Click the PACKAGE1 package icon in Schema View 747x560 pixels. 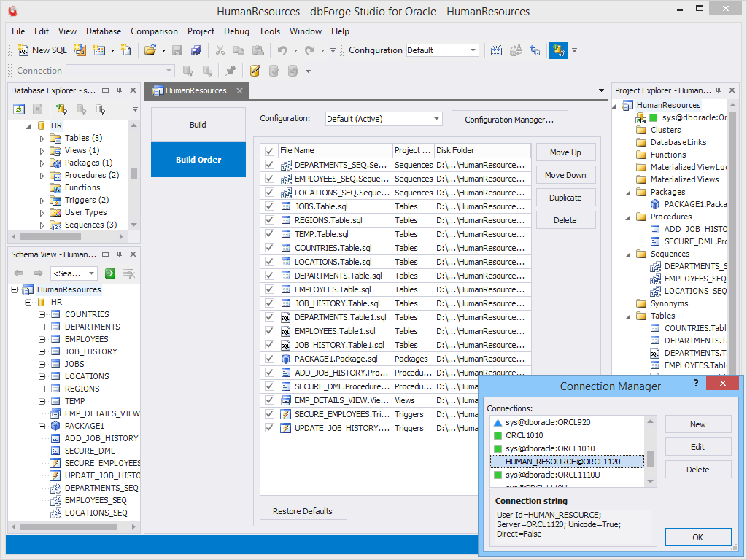pyautogui.click(x=55, y=426)
